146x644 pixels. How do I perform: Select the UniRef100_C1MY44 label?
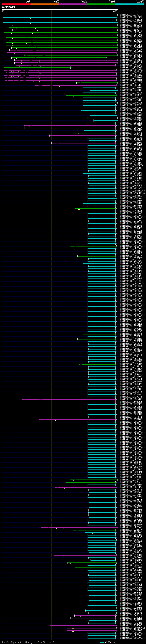(131, 334)
